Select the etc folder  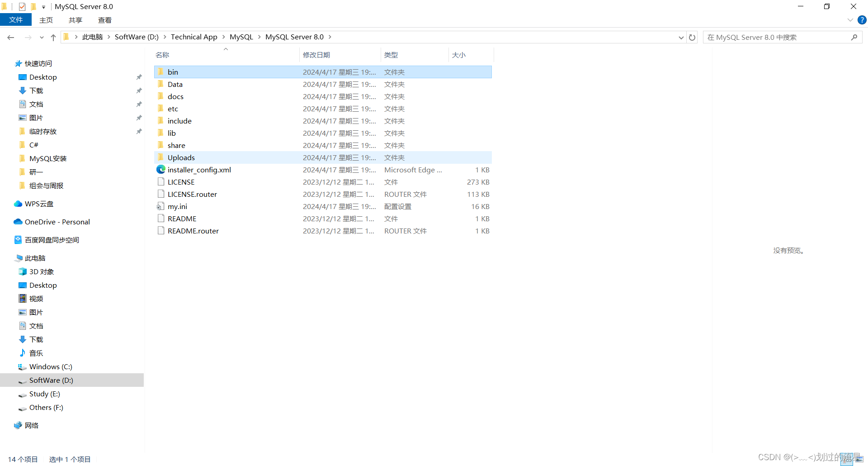(x=323, y=109)
